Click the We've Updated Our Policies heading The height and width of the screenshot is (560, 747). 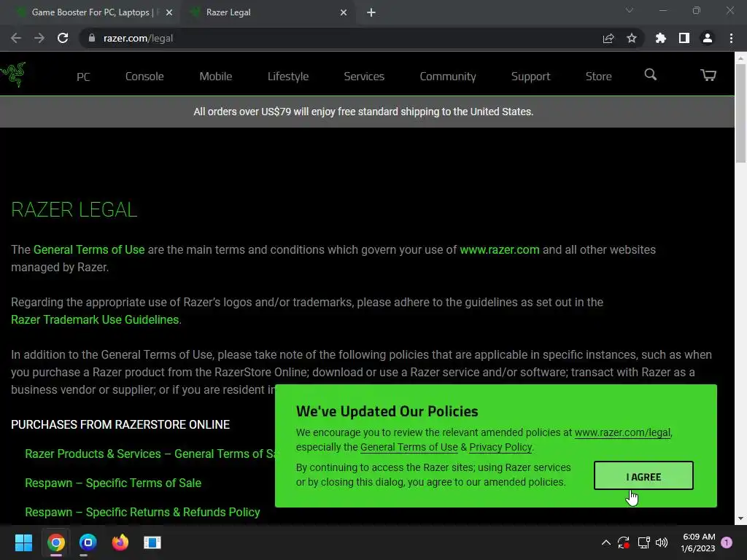pos(387,411)
